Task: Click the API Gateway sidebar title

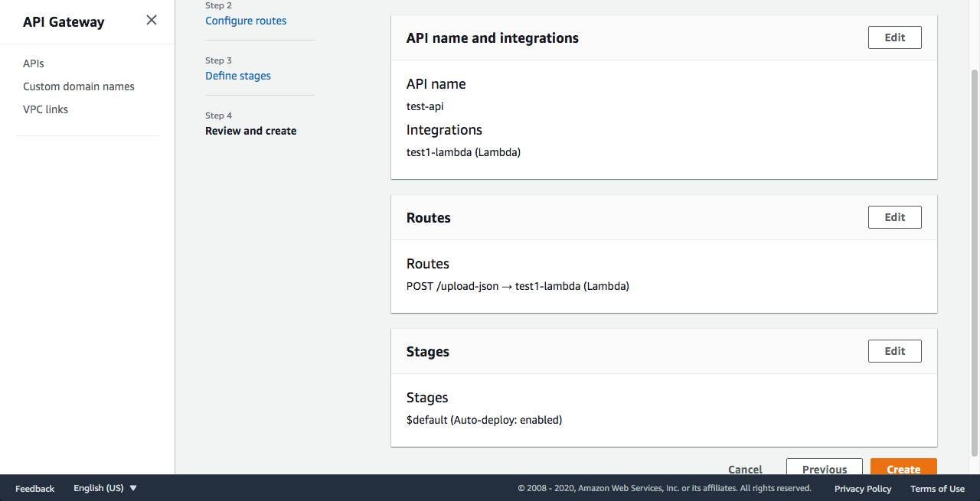Action: point(64,21)
